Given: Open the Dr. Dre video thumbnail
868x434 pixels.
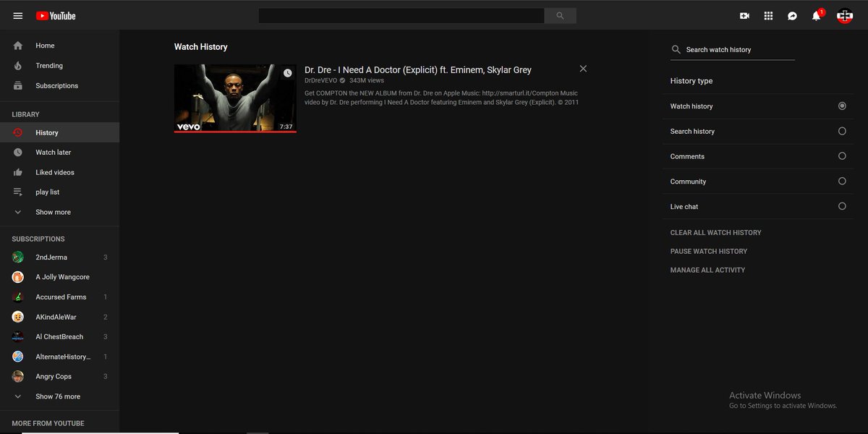Looking at the screenshot, I should pos(235,98).
